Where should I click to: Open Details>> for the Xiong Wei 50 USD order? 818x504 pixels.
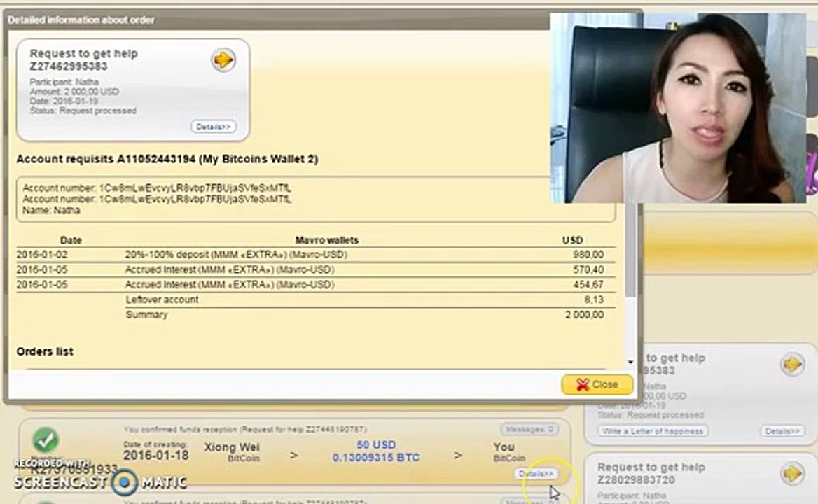536,474
